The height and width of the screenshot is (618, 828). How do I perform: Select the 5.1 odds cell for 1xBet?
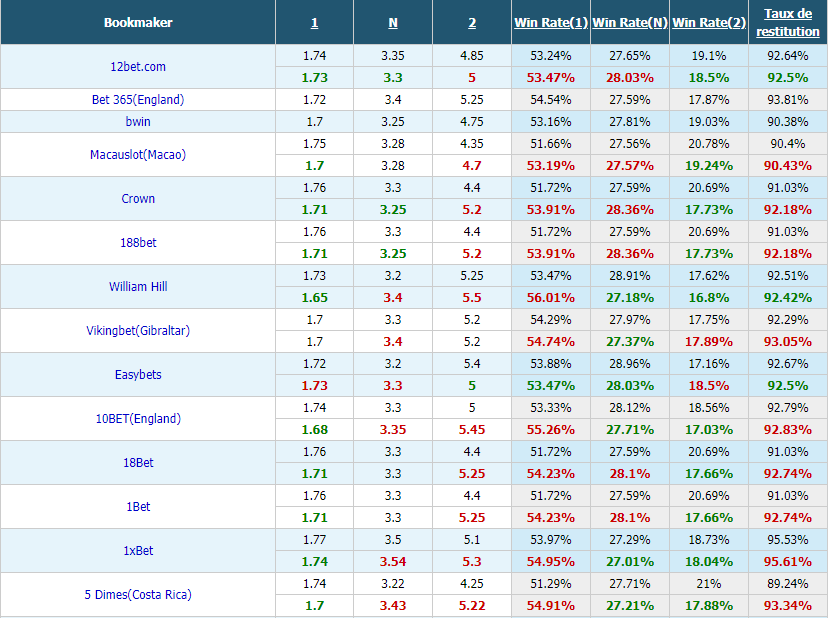(472, 539)
